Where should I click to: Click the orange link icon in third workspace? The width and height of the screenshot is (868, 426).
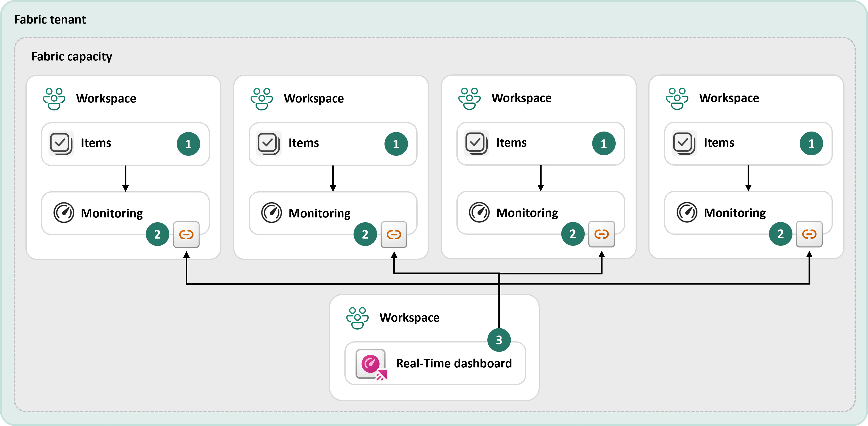click(602, 234)
